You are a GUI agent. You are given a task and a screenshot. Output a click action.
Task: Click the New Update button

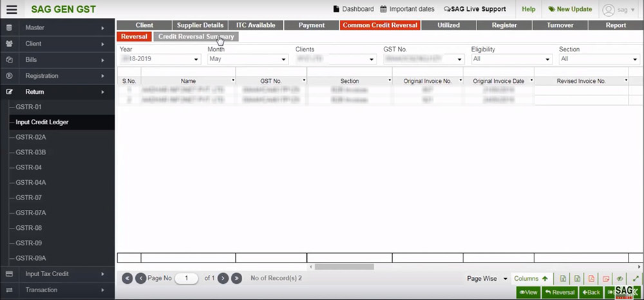click(569, 10)
